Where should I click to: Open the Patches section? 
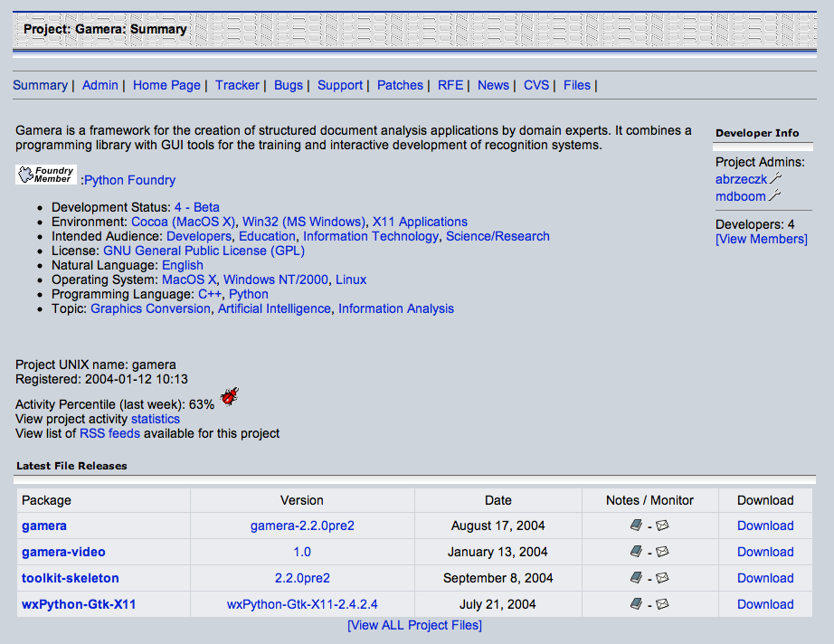(x=400, y=85)
